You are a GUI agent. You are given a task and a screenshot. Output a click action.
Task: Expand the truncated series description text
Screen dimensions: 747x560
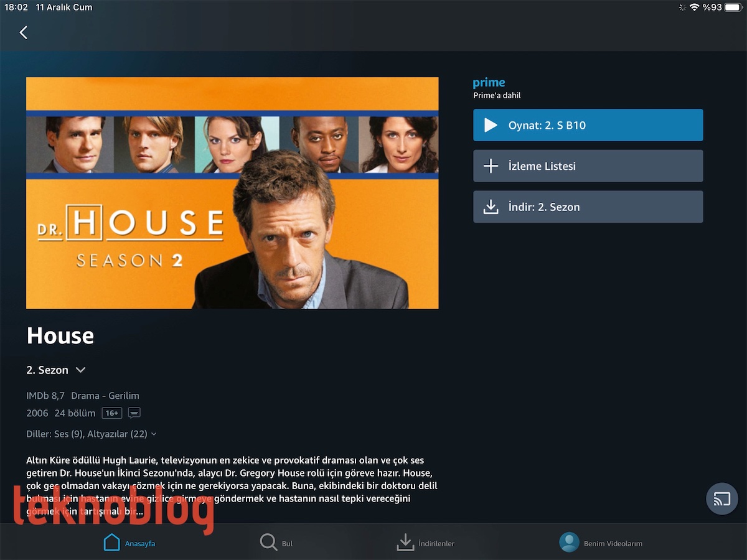[x=232, y=485]
